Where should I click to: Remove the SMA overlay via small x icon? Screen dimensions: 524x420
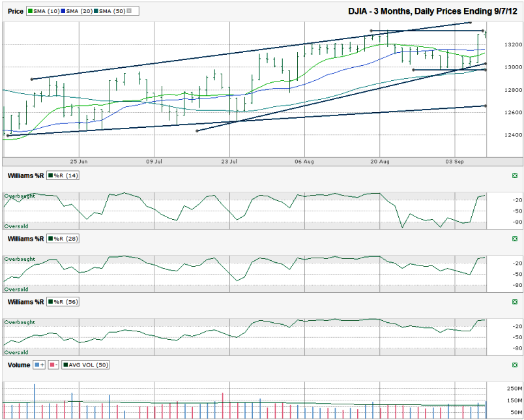129,11
